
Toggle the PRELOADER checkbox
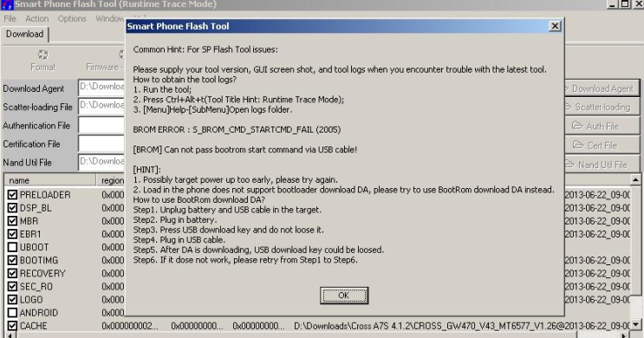coord(12,195)
